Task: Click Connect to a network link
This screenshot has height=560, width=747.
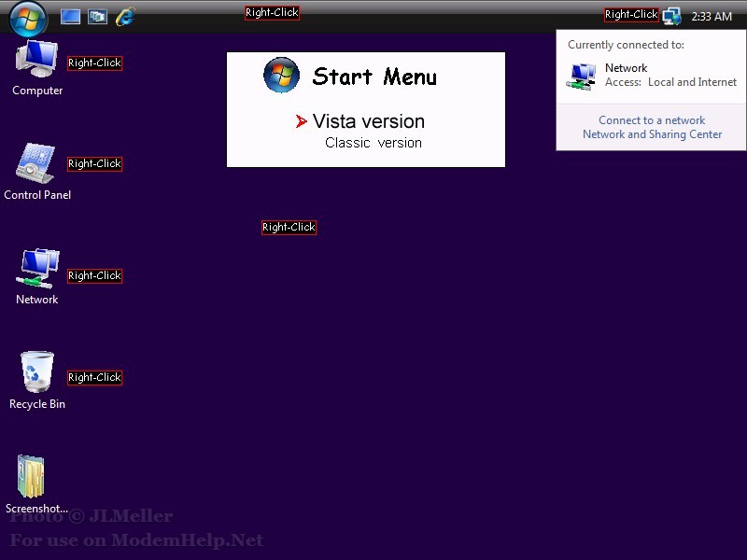Action: 652,120
